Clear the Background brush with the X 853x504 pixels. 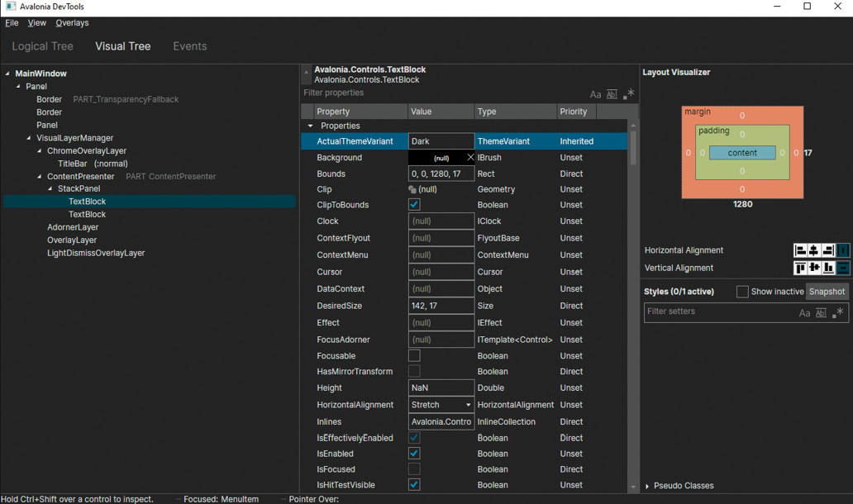coord(470,158)
